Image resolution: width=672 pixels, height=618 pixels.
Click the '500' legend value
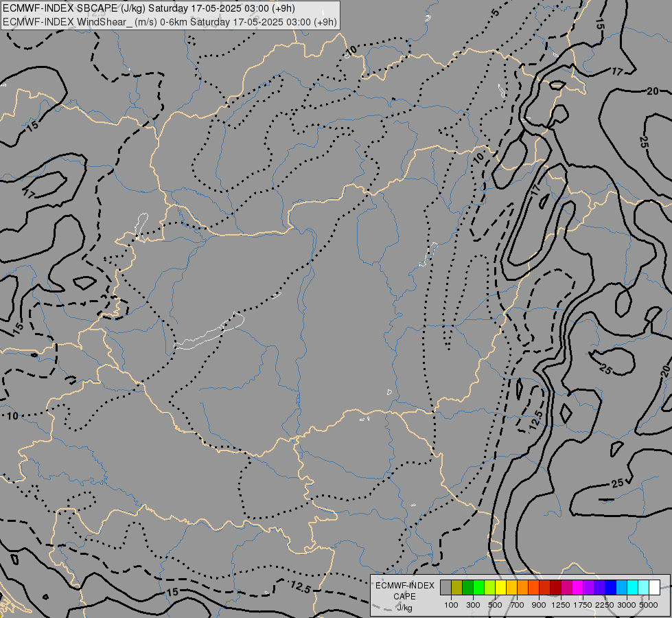point(495,605)
